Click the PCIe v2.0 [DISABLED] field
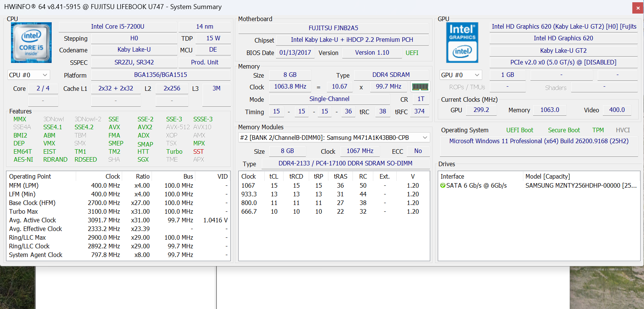 [564, 62]
